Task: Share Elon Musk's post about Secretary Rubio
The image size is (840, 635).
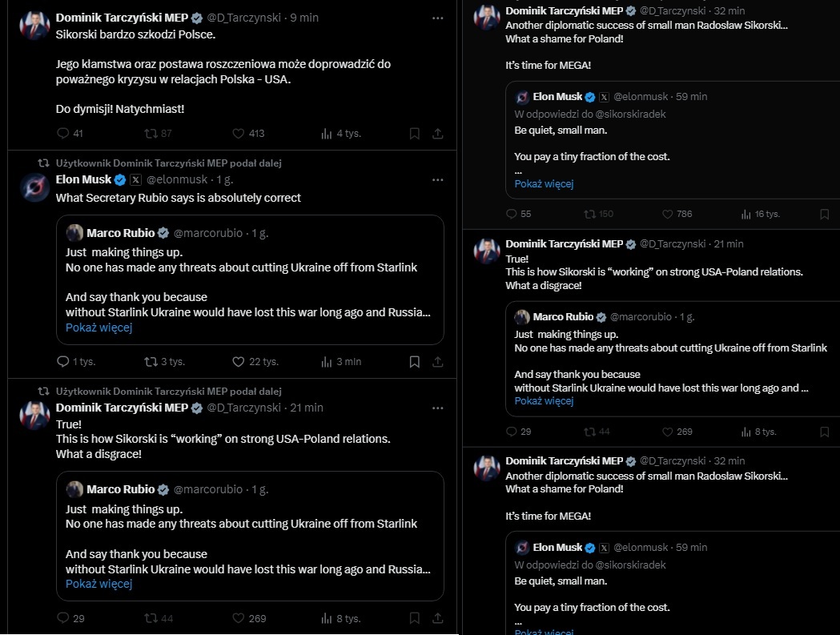Action: 438,362
